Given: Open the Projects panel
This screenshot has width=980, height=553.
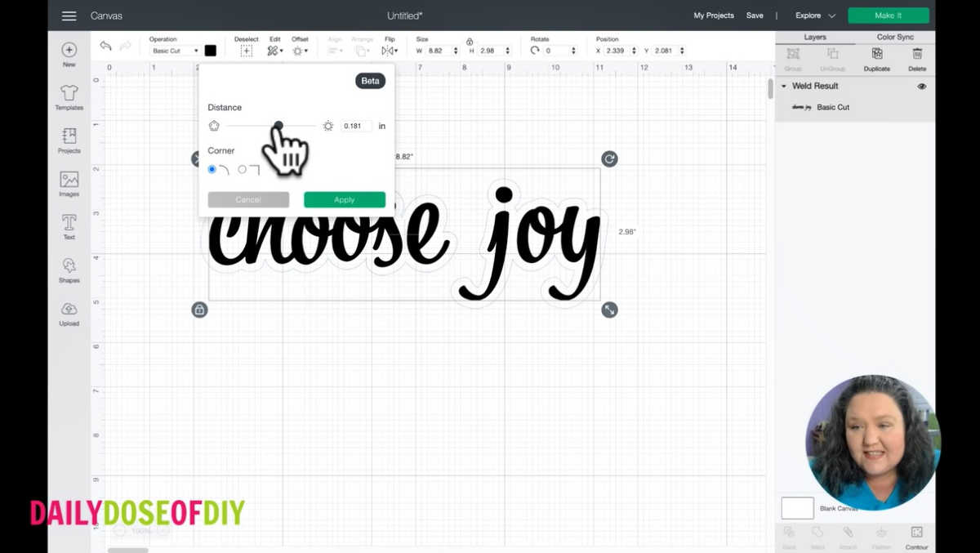Looking at the screenshot, I should [x=69, y=140].
